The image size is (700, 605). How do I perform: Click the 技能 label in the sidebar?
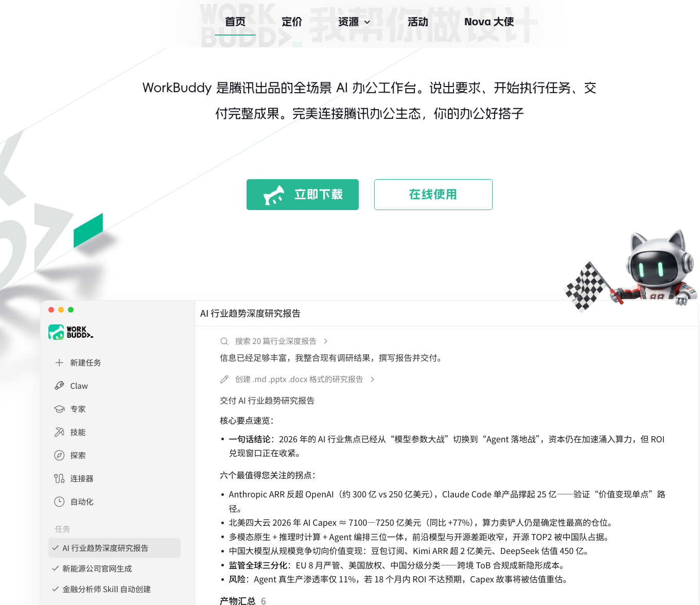(x=78, y=432)
